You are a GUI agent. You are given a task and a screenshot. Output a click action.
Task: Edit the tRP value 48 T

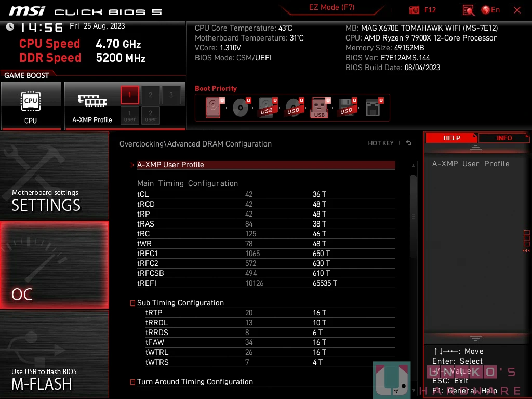point(320,214)
